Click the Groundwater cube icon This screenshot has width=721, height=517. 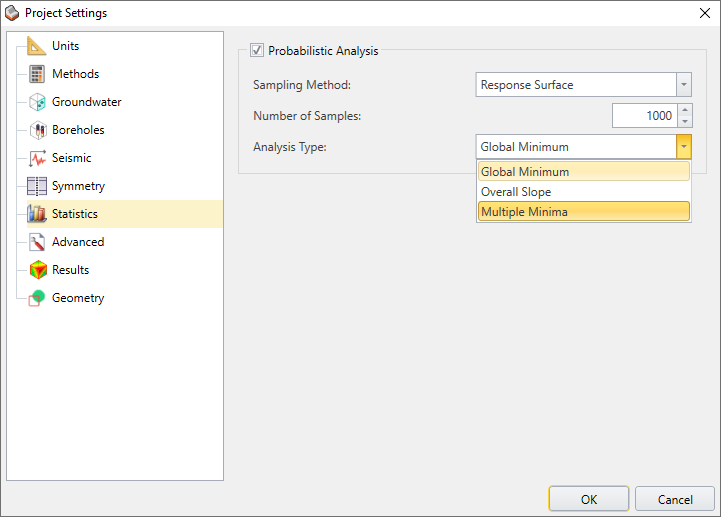pyautogui.click(x=37, y=102)
